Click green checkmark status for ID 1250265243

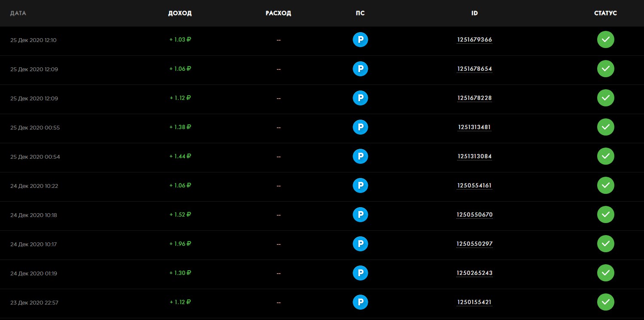pos(606,273)
